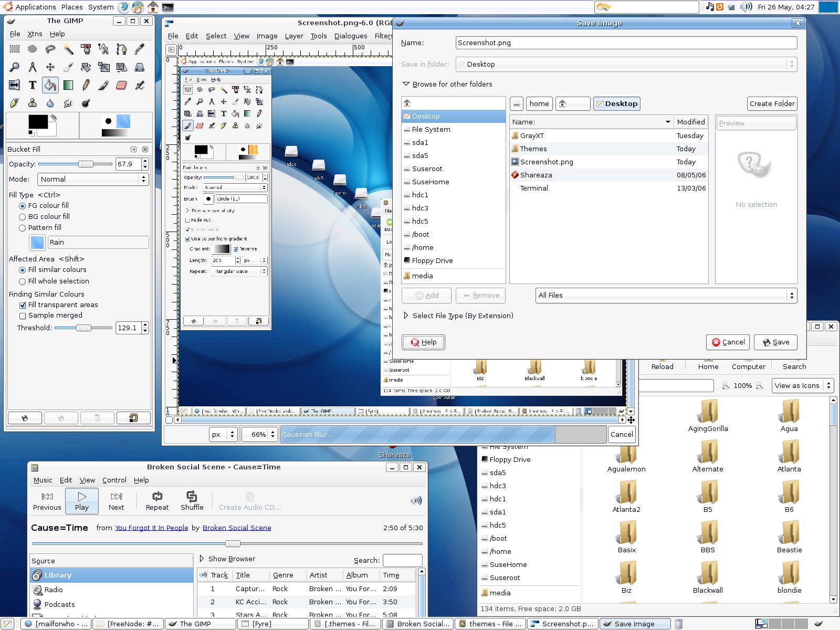The width and height of the screenshot is (840, 630).
Task: Open the Control menu in music player
Action: click(114, 480)
